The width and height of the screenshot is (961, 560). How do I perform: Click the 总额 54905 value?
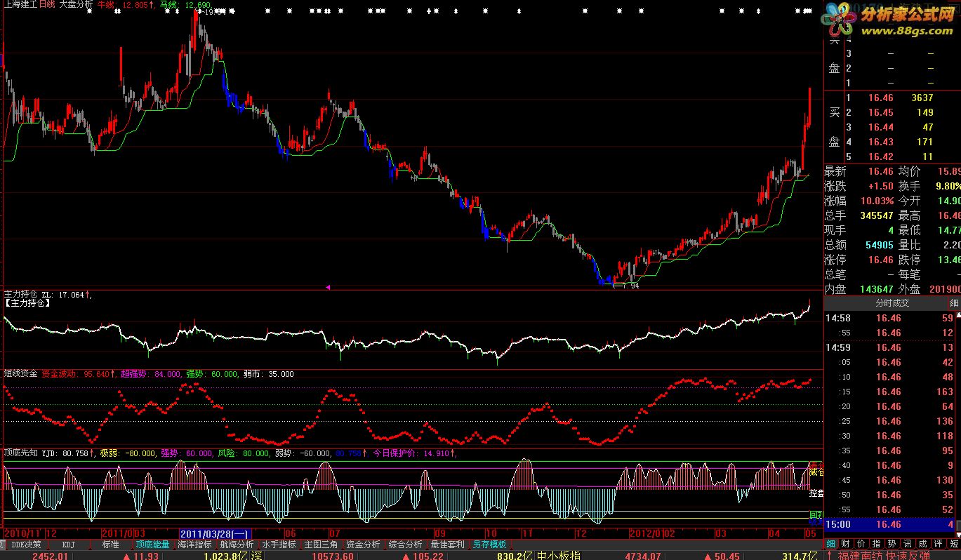[x=879, y=245]
